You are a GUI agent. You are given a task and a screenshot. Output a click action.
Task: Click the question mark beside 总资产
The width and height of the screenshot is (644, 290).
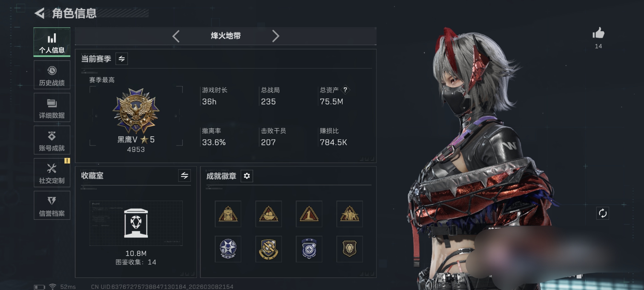345,90
